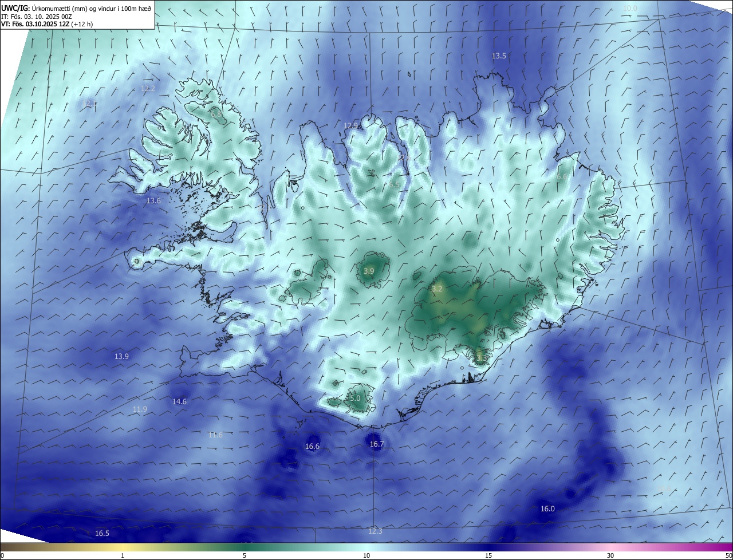This screenshot has width=733, height=560.
Task: Click the 30 tick on the color scale
Action: tap(610, 555)
